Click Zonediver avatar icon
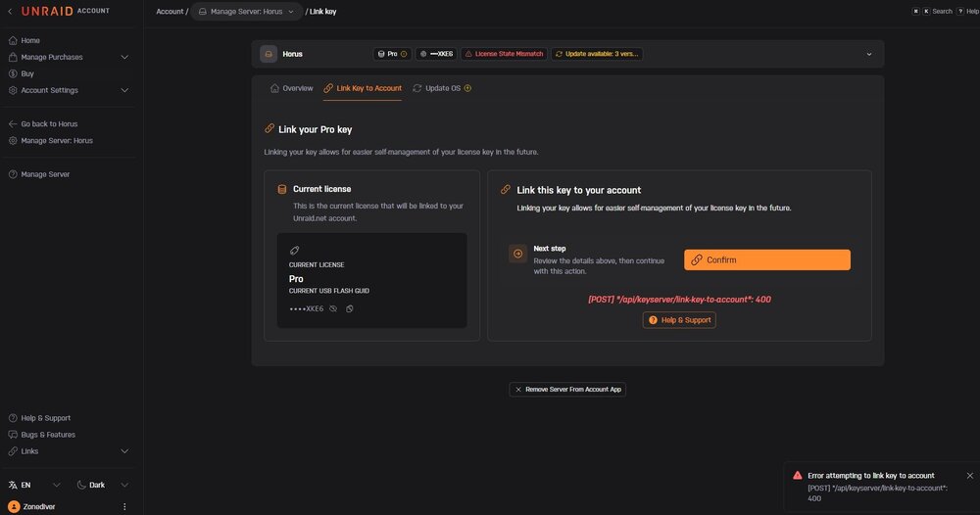Viewport: 980px width, 515px height. point(14,507)
